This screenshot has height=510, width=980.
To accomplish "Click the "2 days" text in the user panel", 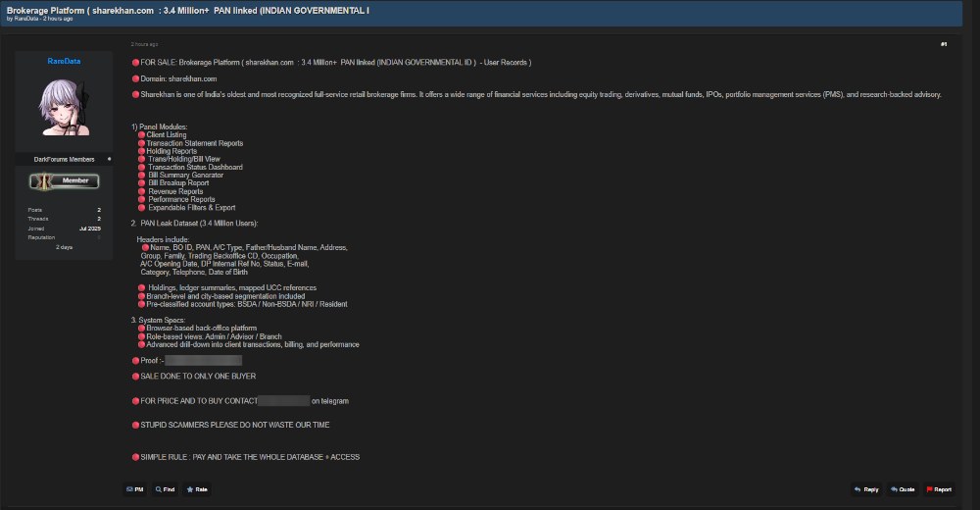I will [65, 247].
